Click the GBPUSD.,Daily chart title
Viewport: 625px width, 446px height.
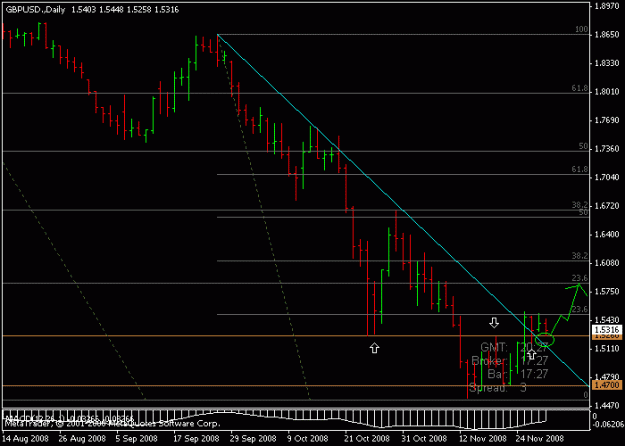pos(35,10)
